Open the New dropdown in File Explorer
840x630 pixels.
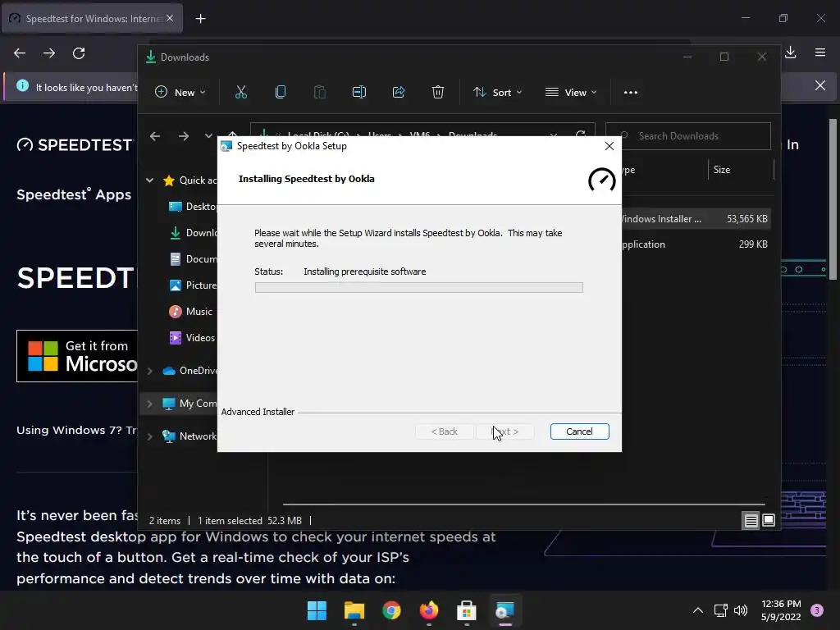click(180, 92)
